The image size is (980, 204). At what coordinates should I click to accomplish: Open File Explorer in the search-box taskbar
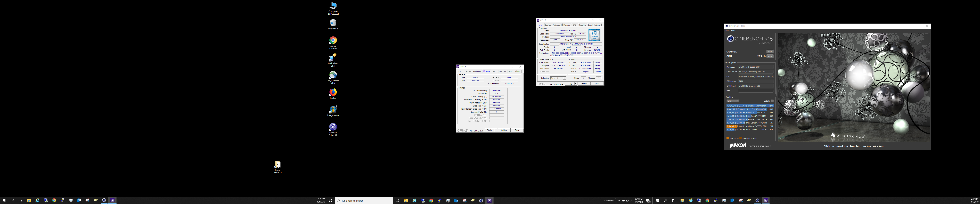pyautogui.click(x=406, y=201)
